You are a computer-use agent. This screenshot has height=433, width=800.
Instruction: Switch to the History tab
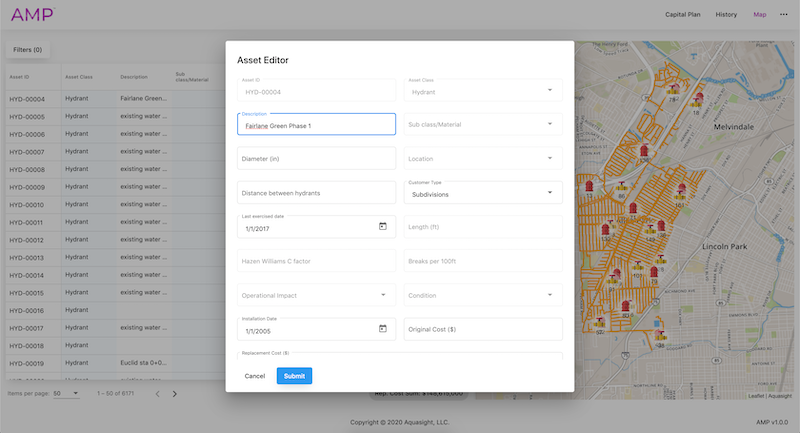[726, 15]
